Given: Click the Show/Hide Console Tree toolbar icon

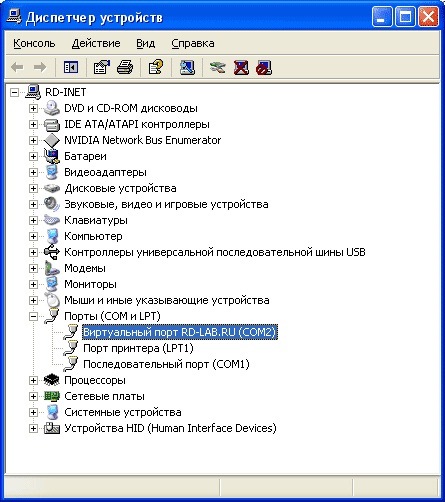Looking at the screenshot, I should 71,67.
